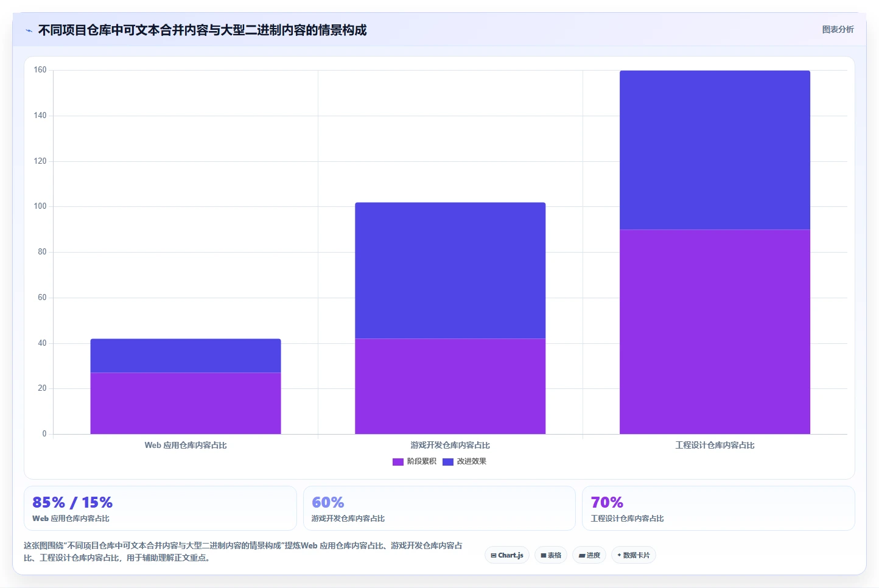Viewport: 879px width, 588px height.
Task: Click the x-axis label Web 应用仓库内容占比
Action: (x=186, y=446)
